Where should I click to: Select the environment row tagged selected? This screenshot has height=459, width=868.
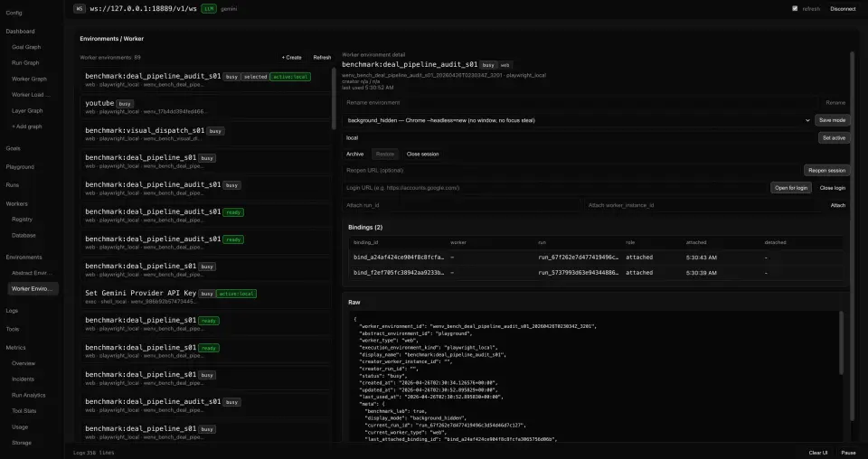[205, 80]
